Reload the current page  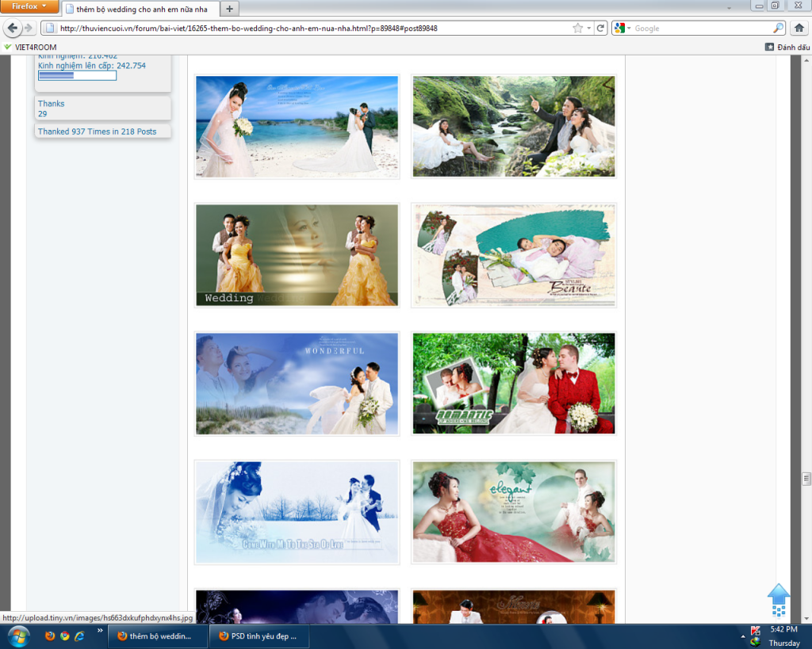(x=601, y=28)
